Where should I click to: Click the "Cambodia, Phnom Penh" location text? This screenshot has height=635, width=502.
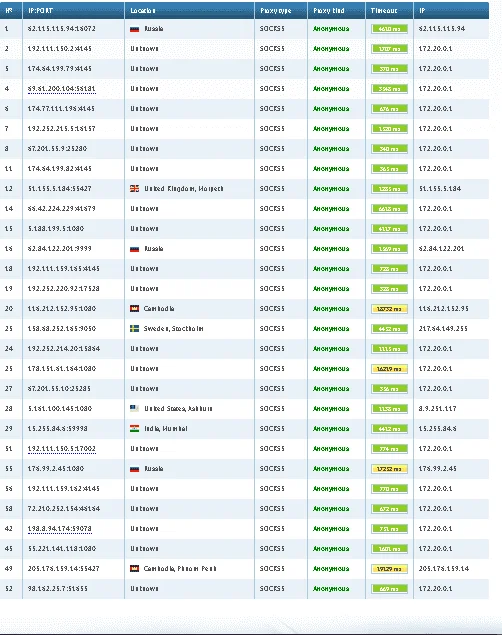point(180,569)
